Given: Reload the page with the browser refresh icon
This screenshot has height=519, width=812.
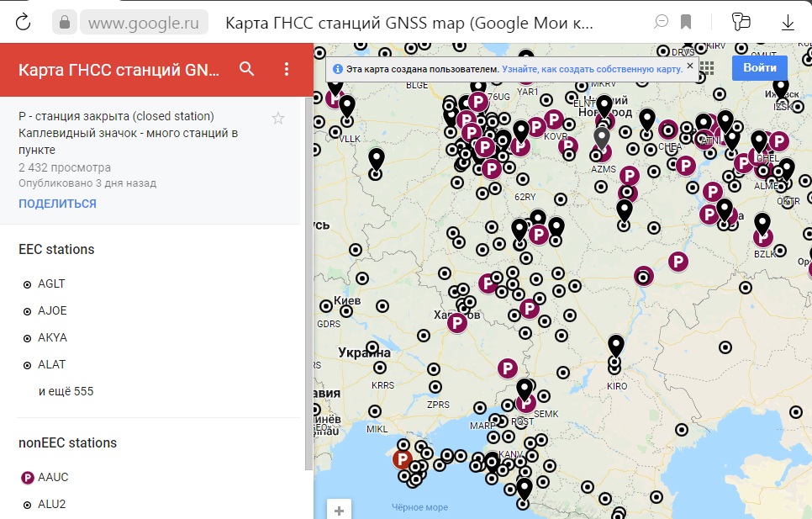Looking at the screenshot, I should (x=23, y=22).
